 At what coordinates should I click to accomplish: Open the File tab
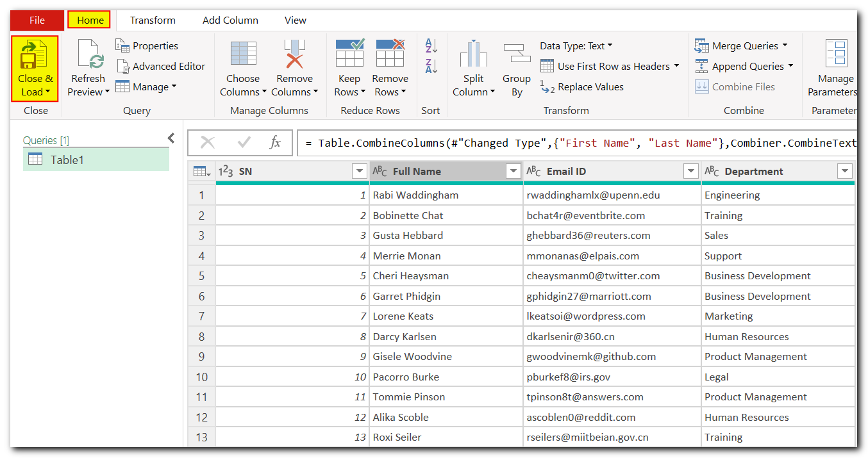pyautogui.click(x=37, y=20)
